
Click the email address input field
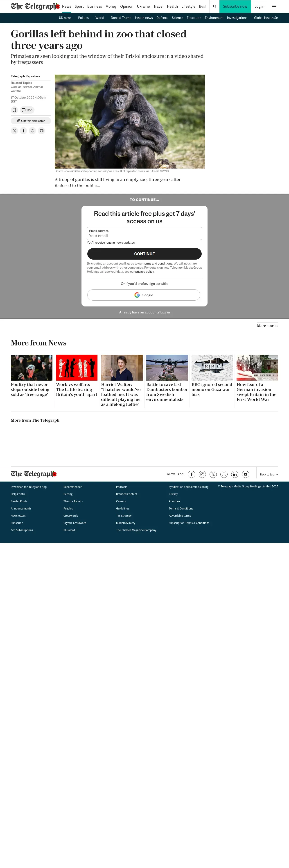(x=144, y=233)
